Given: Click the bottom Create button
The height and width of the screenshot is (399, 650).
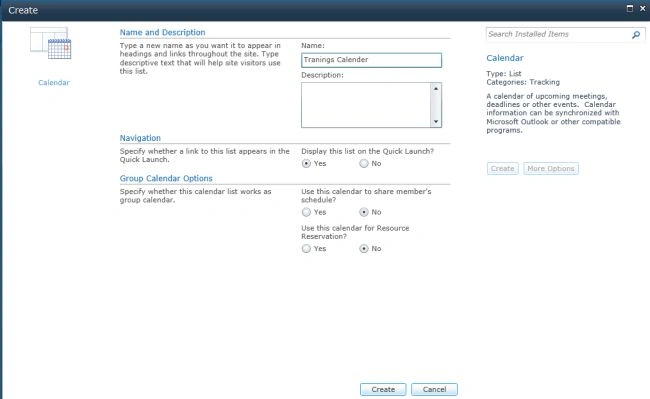Looking at the screenshot, I should click(x=383, y=389).
